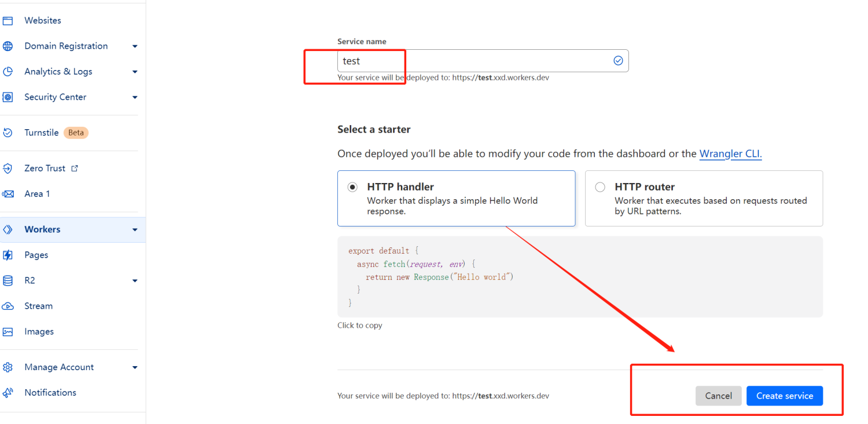Click the Service name input field
Viewport: 868px width, 424px height.
(x=483, y=61)
